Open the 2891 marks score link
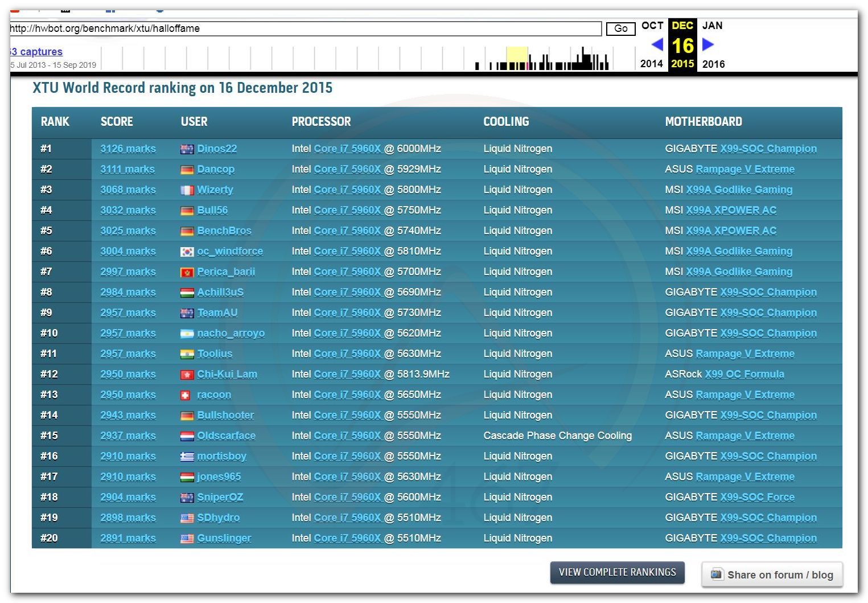 (x=128, y=538)
